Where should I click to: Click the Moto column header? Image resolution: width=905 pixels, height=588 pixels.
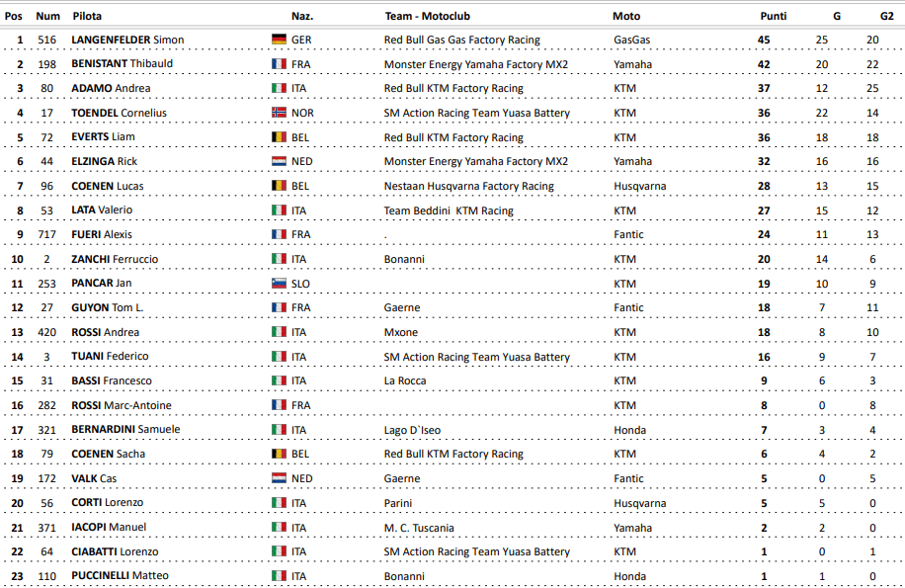pyautogui.click(x=626, y=17)
